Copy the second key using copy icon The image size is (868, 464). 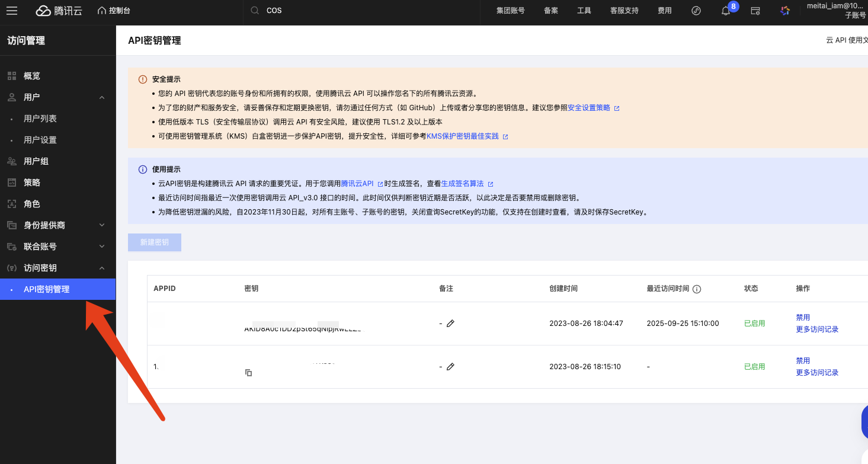[x=249, y=373]
